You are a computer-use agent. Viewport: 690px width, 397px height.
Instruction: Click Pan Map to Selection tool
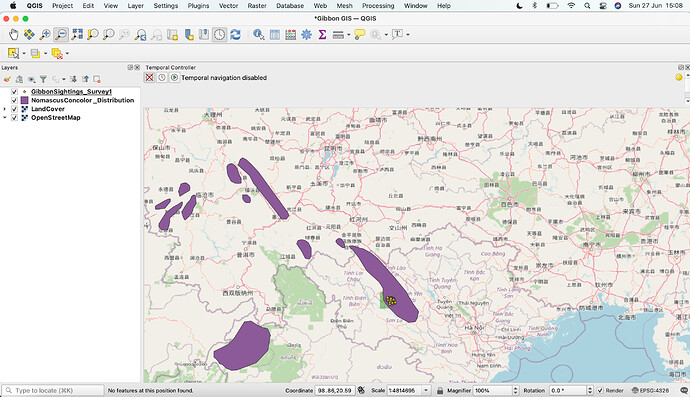click(x=29, y=34)
